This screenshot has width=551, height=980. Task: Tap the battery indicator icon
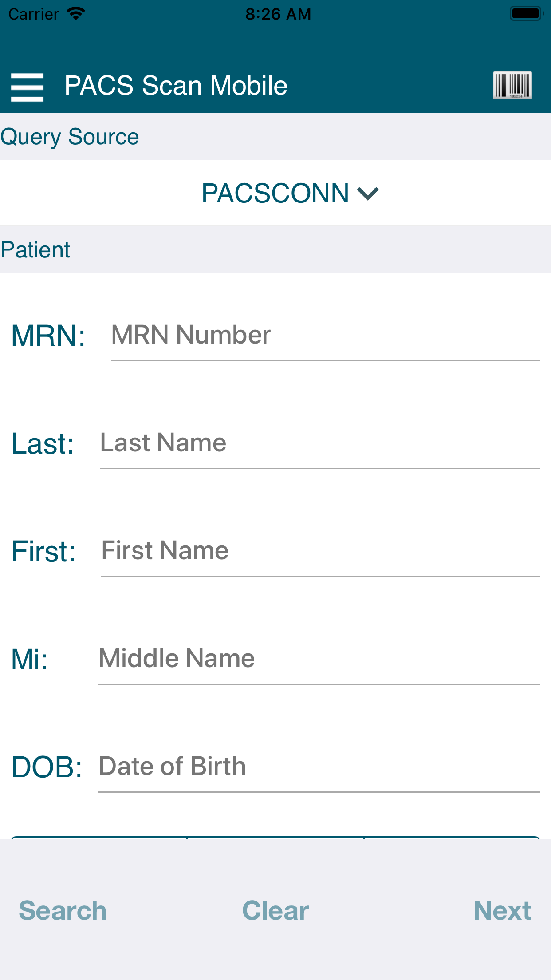[x=527, y=14]
